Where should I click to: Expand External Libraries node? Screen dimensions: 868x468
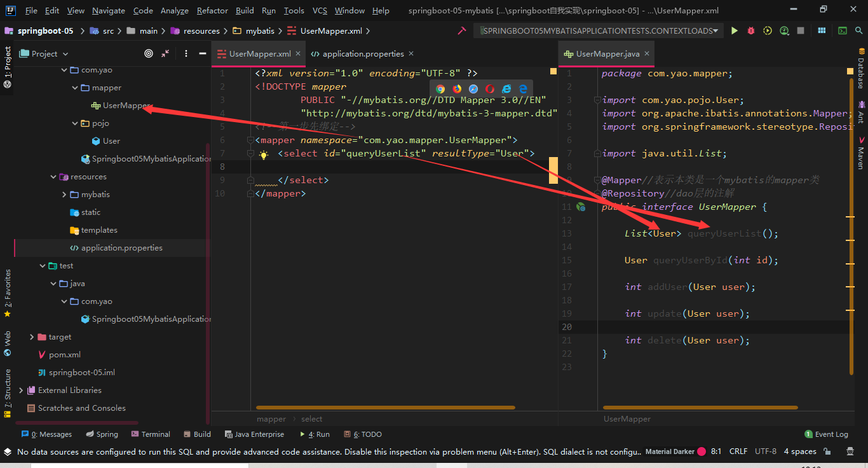pyautogui.click(x=22, y=390)
